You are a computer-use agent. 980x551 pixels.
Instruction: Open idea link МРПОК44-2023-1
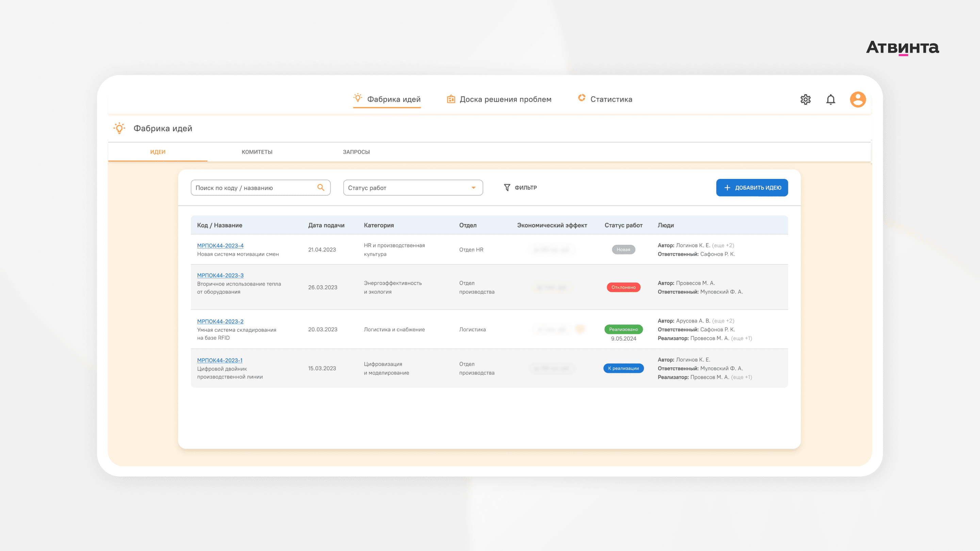coord(219,360)
